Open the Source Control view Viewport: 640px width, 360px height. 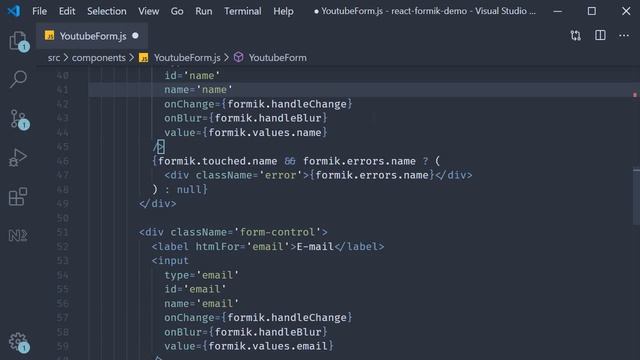18,119
